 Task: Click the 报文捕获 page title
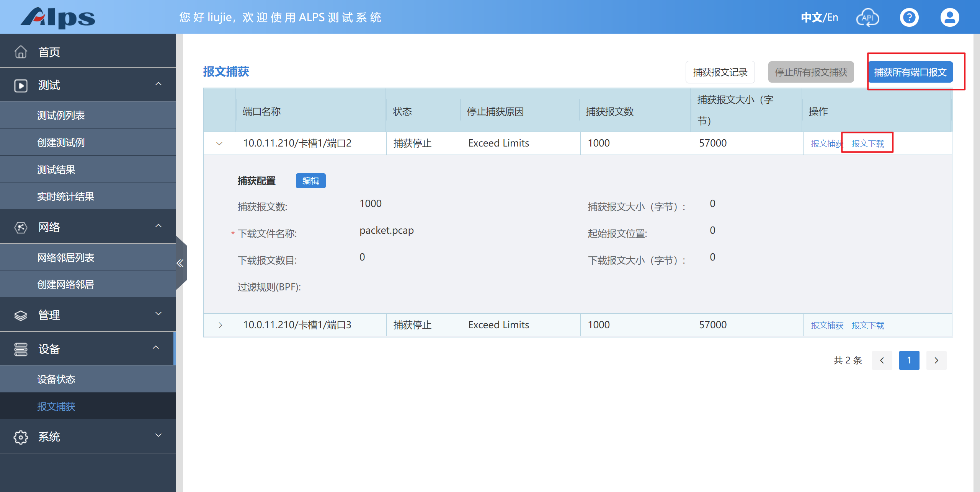[x=226, y=72]
